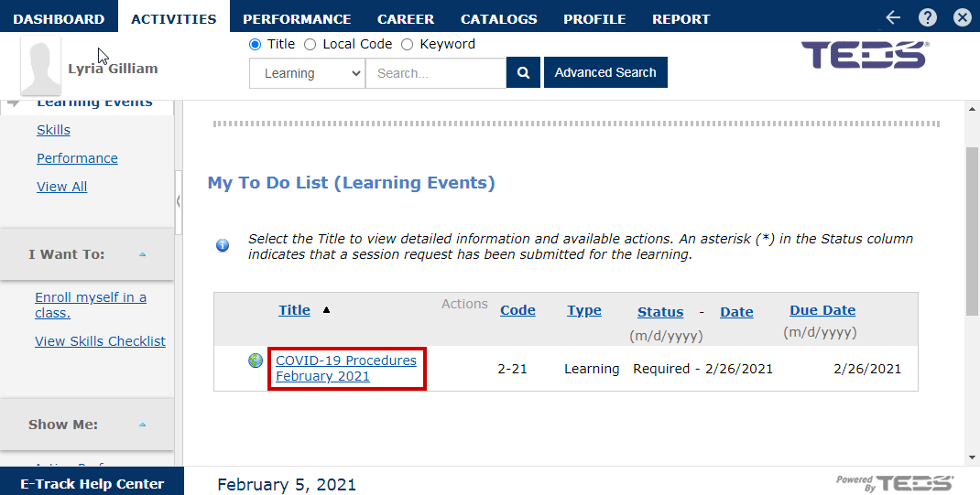Click the TEDS logo at top right
This screenshot has height=495, width=980.
tap(865, 55)
